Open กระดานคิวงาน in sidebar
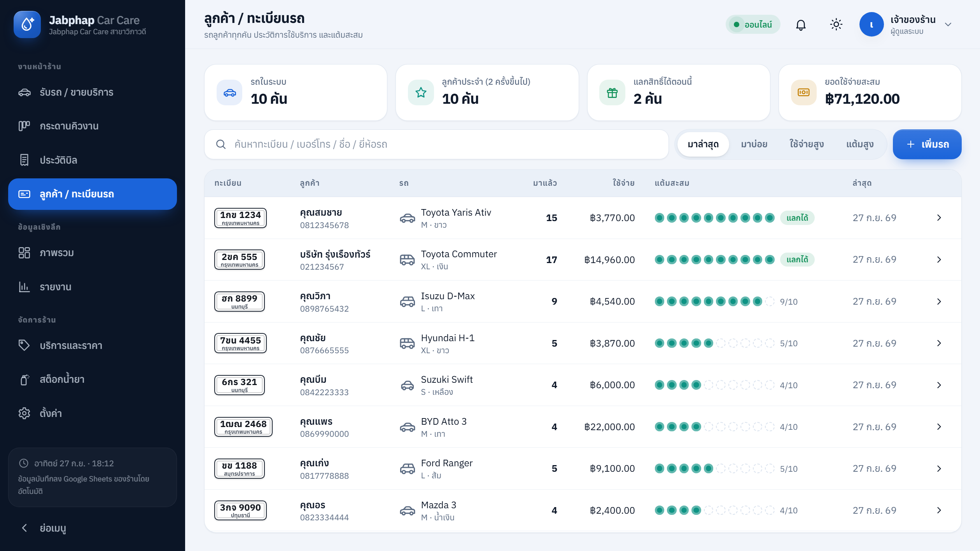 pyautogui.click(x=93, y=126)
